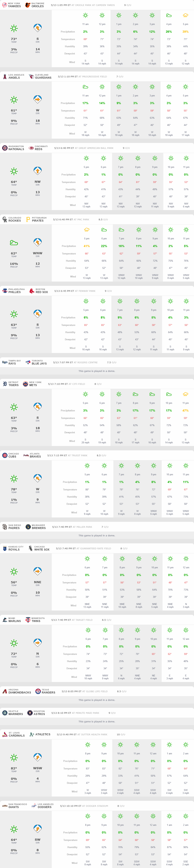Click the New York Mets logo
This screenshot has height=868, width=194.
[x=25, y=384]
